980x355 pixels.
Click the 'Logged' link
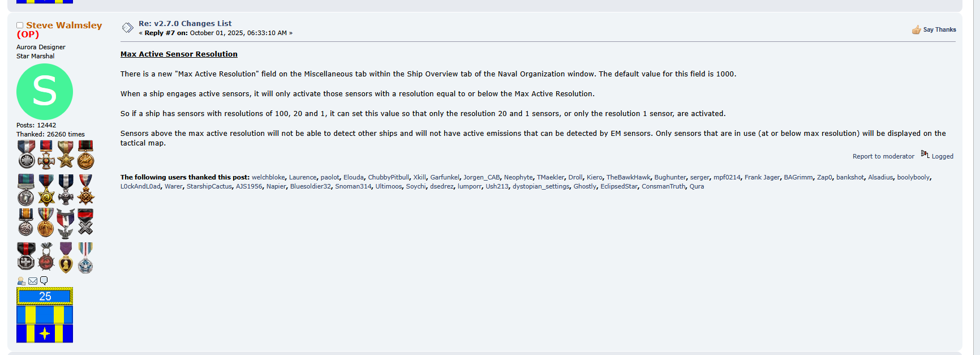click(x=943, y=156)
